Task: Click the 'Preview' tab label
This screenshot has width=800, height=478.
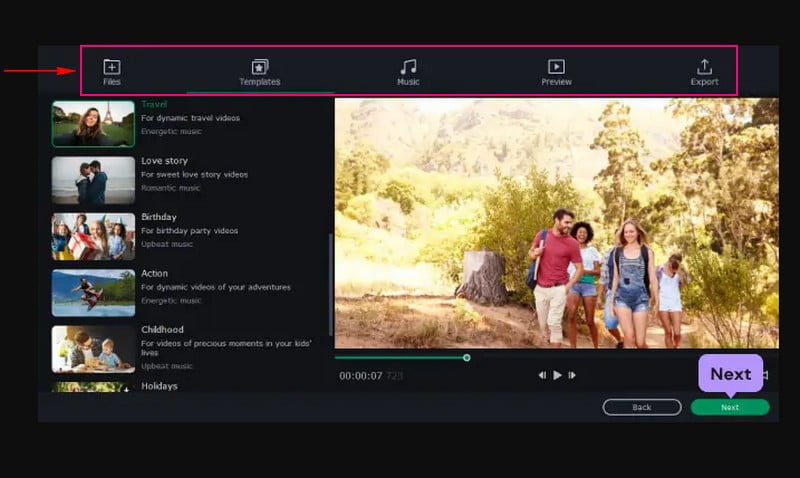Action: [556, 82]
